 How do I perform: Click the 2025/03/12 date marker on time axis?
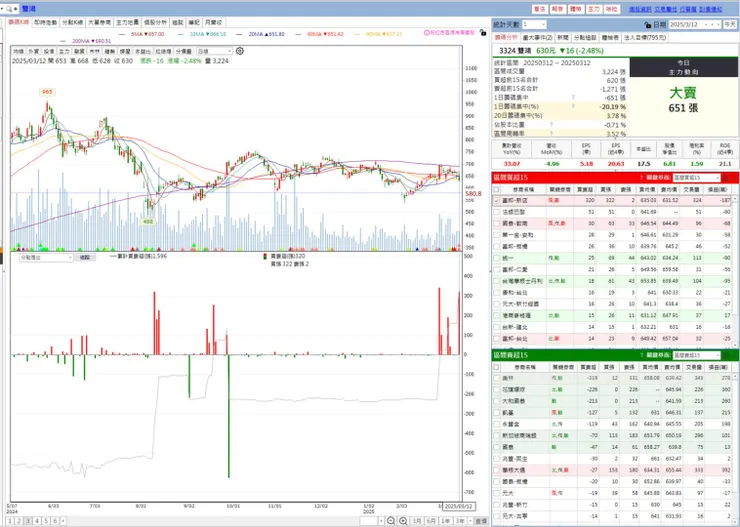pos(458,506)
